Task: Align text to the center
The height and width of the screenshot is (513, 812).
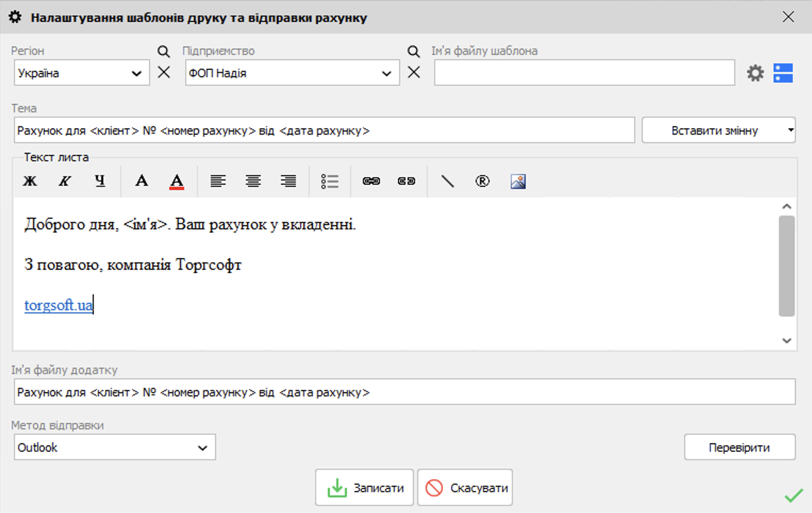Action: coord(253,181)
